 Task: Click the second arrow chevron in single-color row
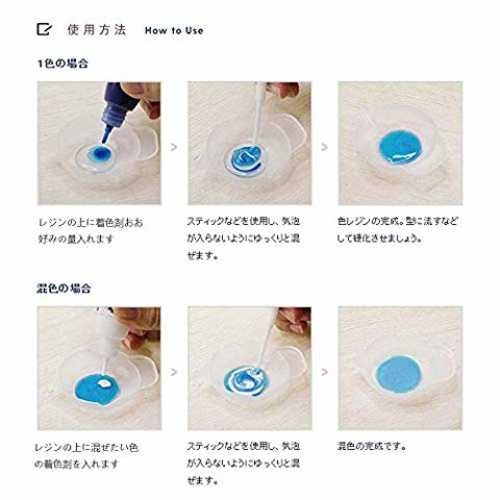pyautogui.click(x=324, y=147)
